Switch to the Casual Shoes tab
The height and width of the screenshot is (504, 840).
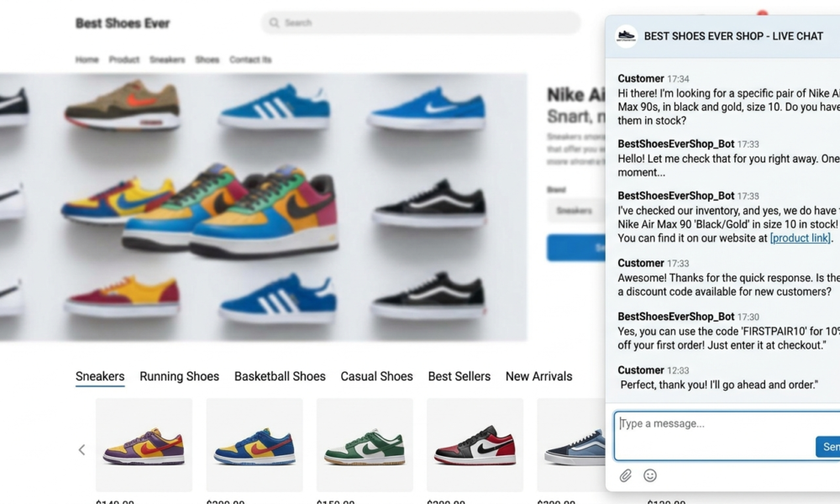(x=376, y=376)
